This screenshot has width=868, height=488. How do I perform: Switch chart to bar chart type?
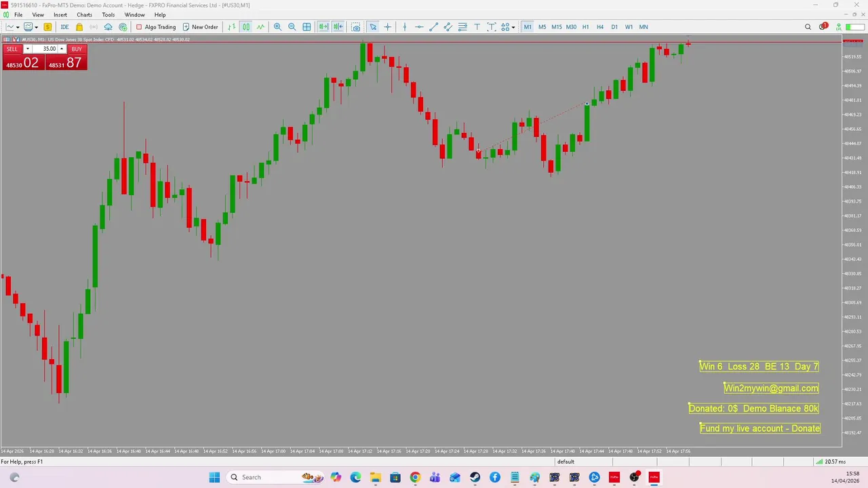click(232, 27)
